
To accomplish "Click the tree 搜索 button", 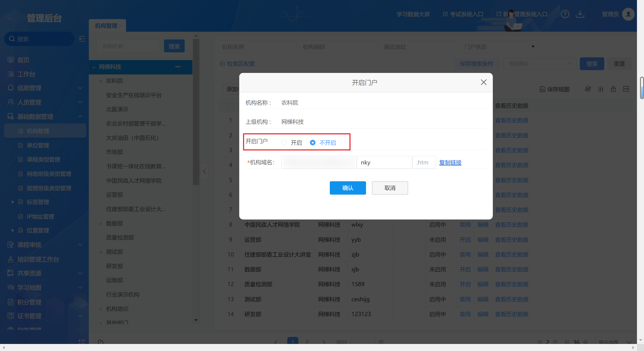I will (x=174, y=46).
